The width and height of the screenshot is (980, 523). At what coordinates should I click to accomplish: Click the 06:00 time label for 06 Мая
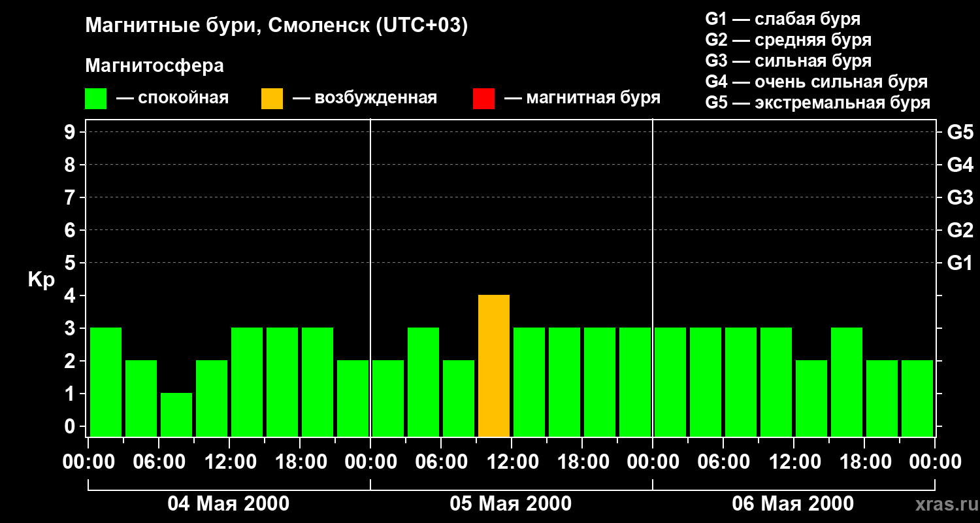(x=723, y=462)
